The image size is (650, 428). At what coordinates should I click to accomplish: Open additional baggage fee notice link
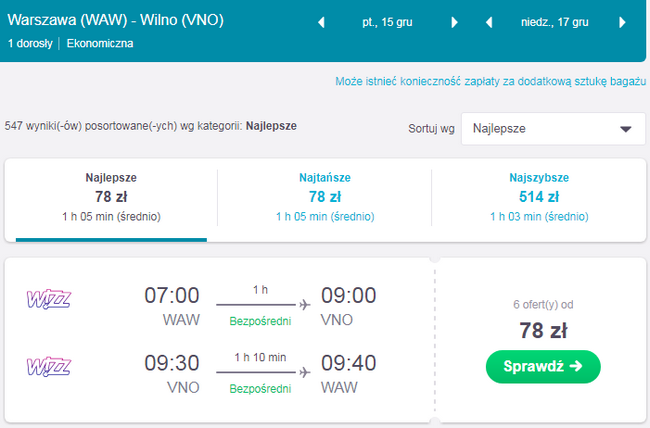[489, 81]
